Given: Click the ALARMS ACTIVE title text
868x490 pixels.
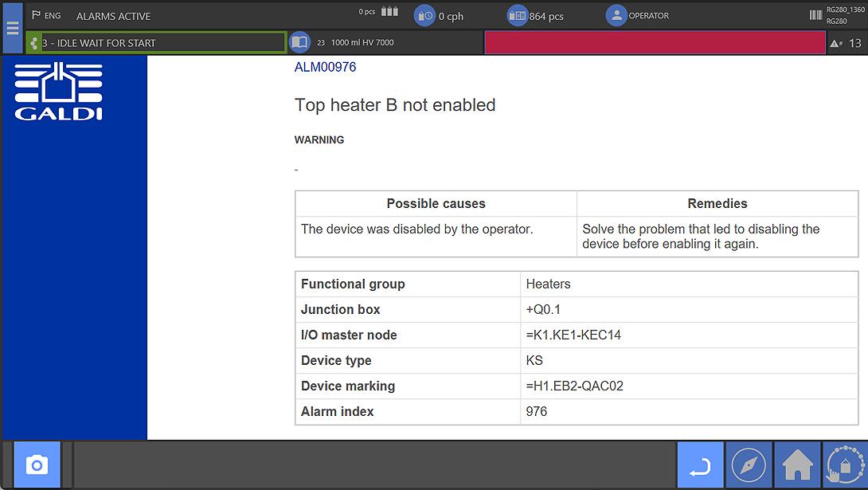Looking at the screenshot, I should (x=113, y=16).
